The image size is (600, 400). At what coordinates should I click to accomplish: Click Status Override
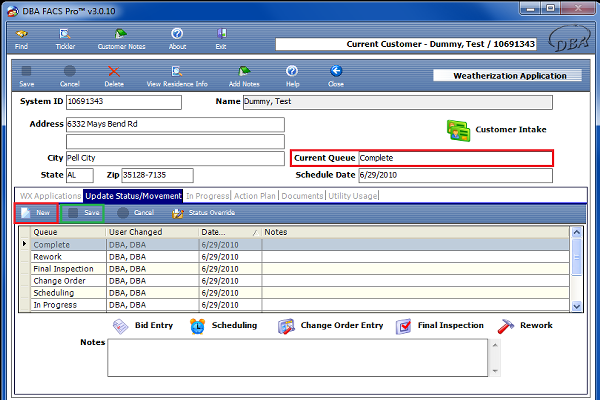coord(204,213)
